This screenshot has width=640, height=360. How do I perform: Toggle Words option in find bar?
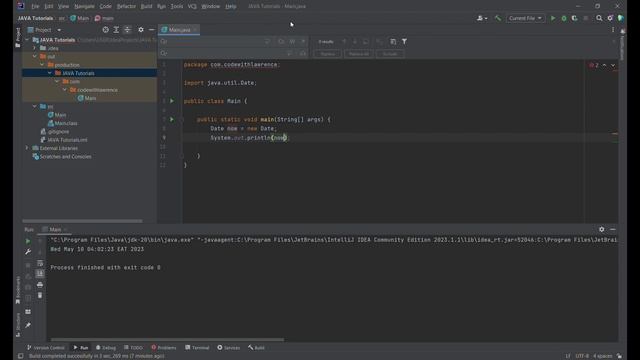(x=292, y=42)
